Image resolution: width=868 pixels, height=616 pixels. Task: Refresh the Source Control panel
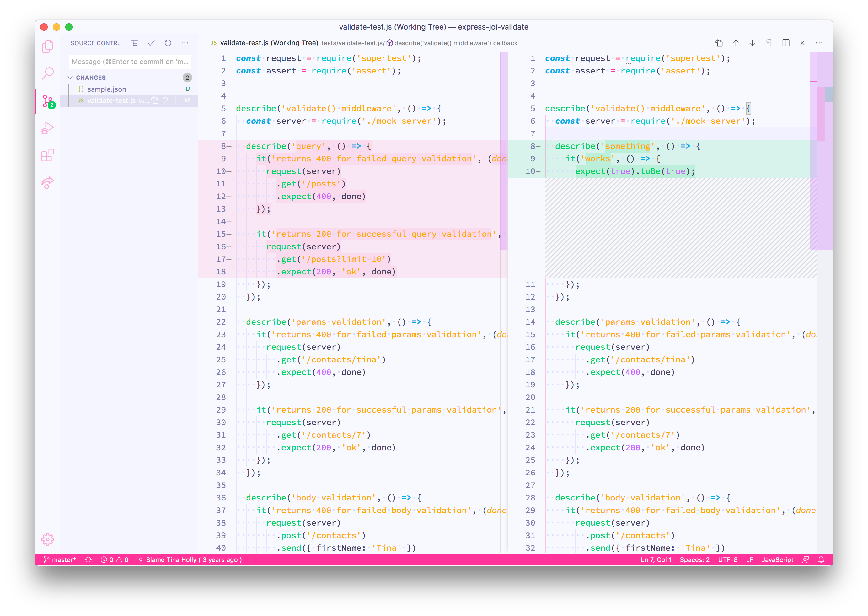(168, 43)
